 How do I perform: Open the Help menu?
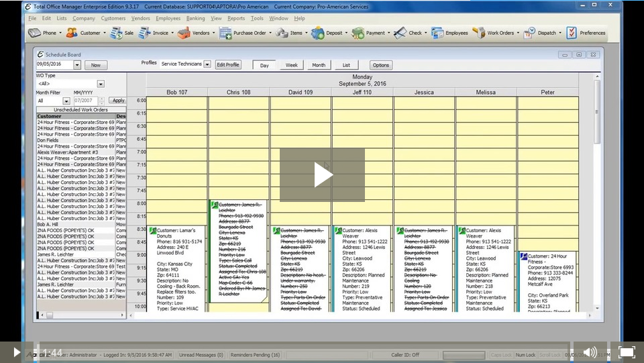coord(299,19)
